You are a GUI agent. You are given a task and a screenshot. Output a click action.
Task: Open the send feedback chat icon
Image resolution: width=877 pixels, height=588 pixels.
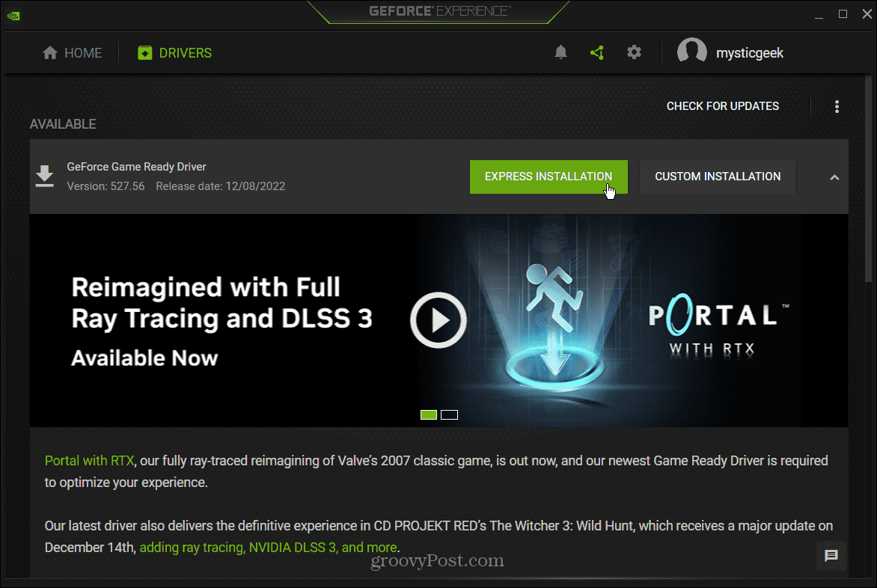[831, 556]
